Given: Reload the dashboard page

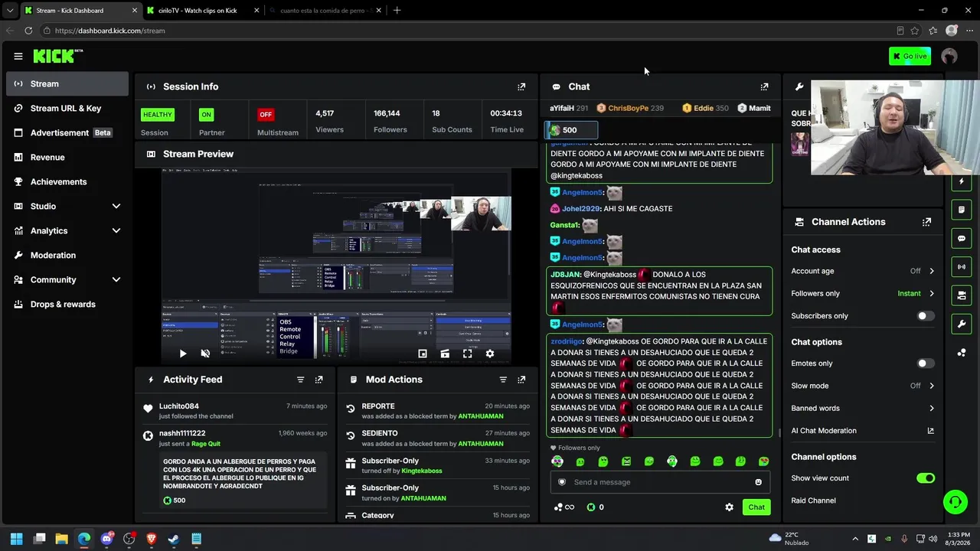Looking at the screenshot, I should (x=28, y=31).
